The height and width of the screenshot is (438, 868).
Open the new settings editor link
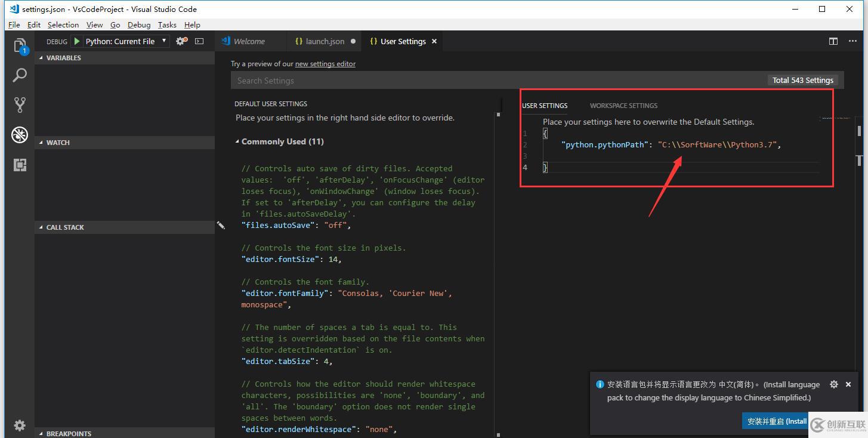[325, 64]
